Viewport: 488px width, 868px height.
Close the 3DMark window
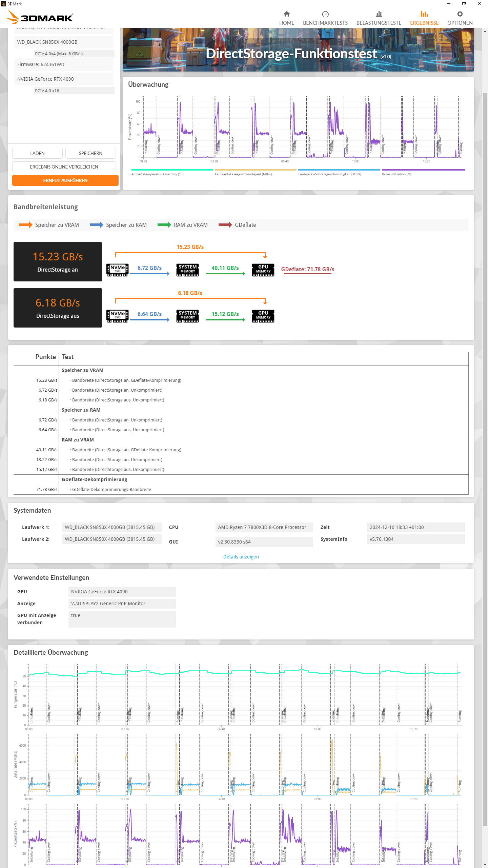click(x=480, y=4)
